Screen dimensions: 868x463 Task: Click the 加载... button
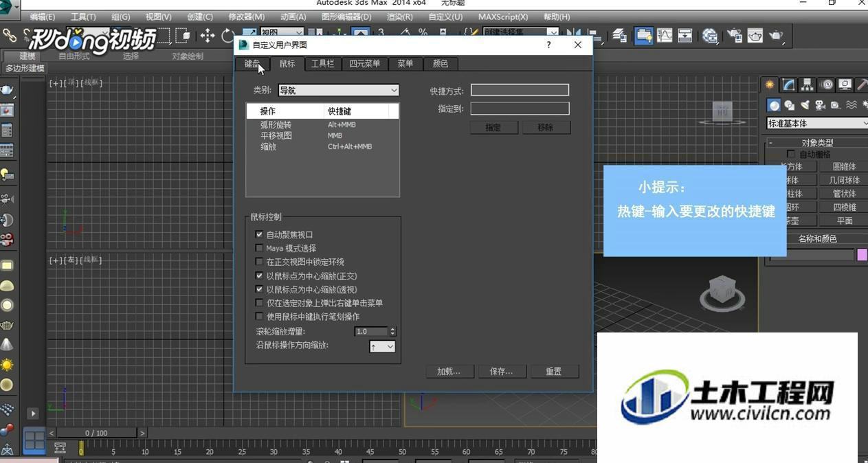tap(449, 372)
